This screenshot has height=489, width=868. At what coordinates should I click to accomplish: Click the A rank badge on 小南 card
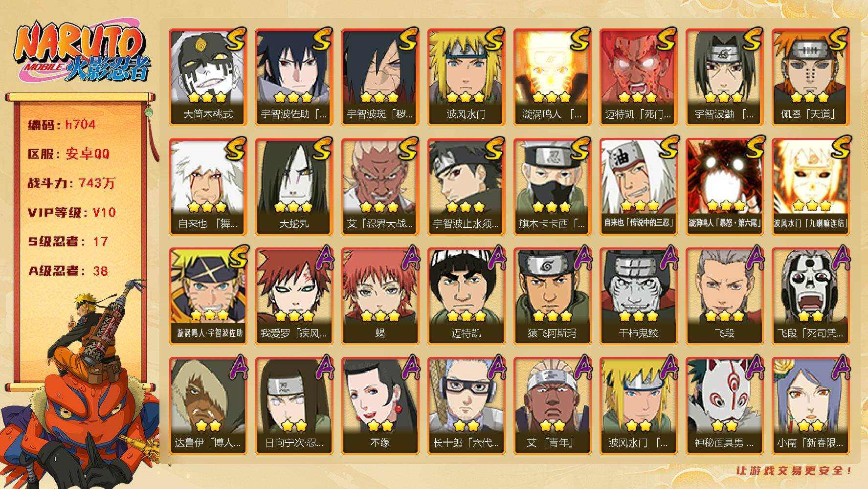(x=839, y=367)
